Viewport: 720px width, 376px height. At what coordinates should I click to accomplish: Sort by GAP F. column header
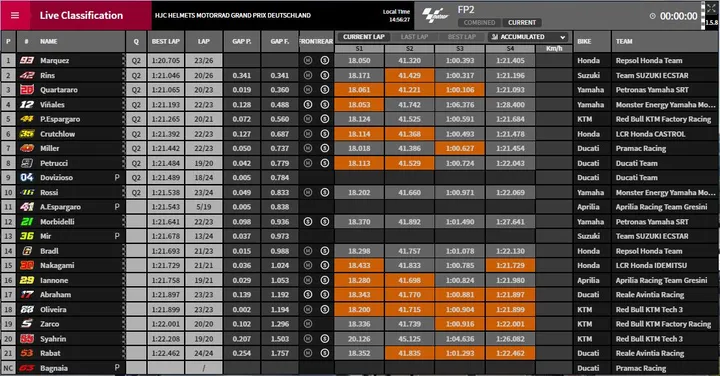pyautogui.click(x=280, y=41)
